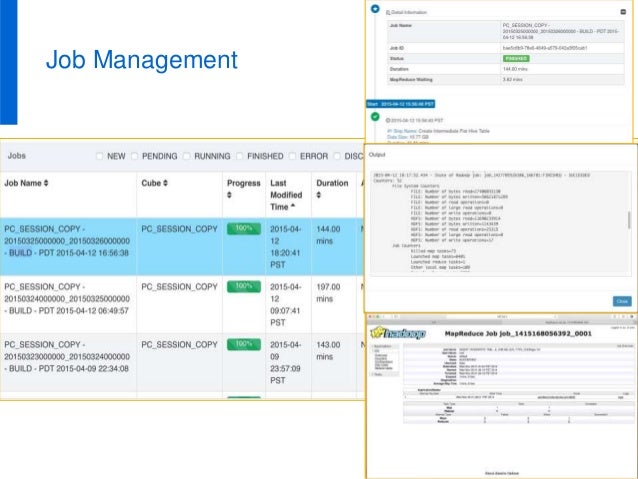This screenshot has height=479, width=638.
Task: Click the Job ID value in detail table
Action: [545, 48]
